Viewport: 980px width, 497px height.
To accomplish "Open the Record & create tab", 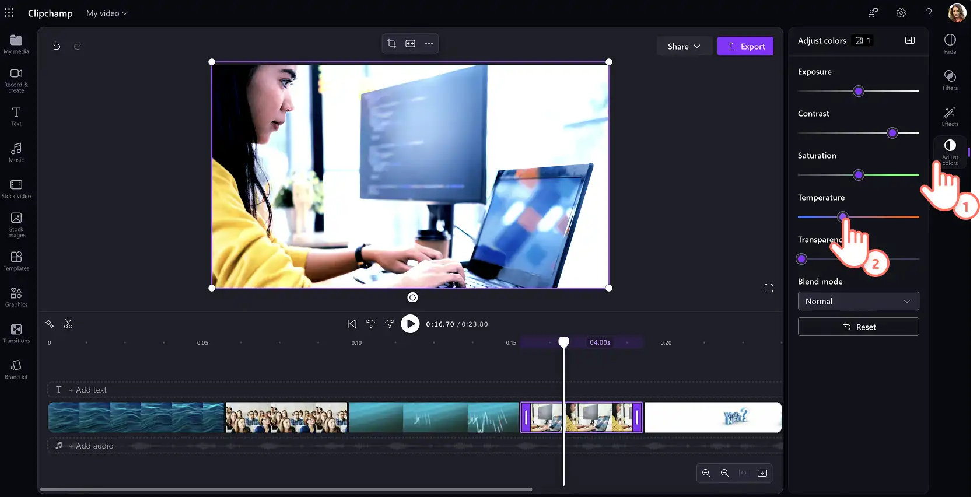I will pyautogui.click(x=16, y=80).
